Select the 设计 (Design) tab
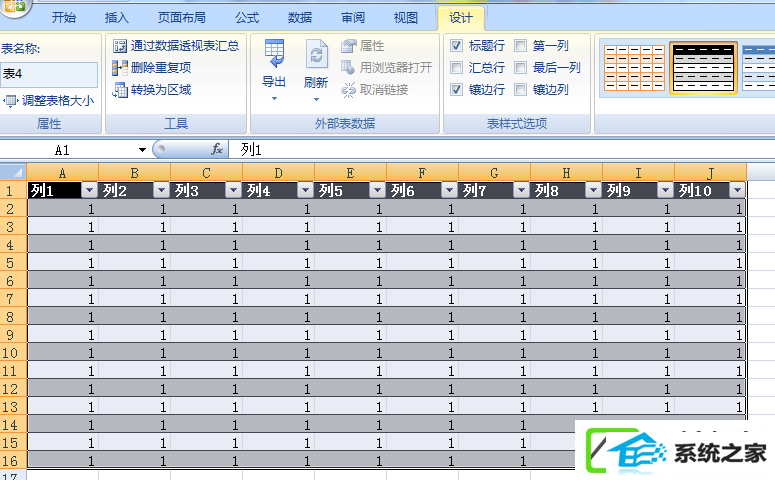The width and height of the screenshot is (775, 480). coord(461,18)
